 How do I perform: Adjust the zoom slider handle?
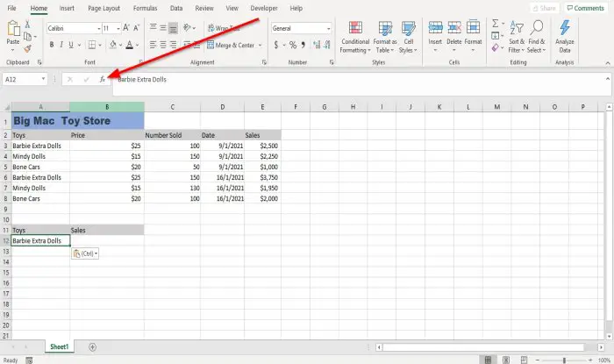coord(564,360)
